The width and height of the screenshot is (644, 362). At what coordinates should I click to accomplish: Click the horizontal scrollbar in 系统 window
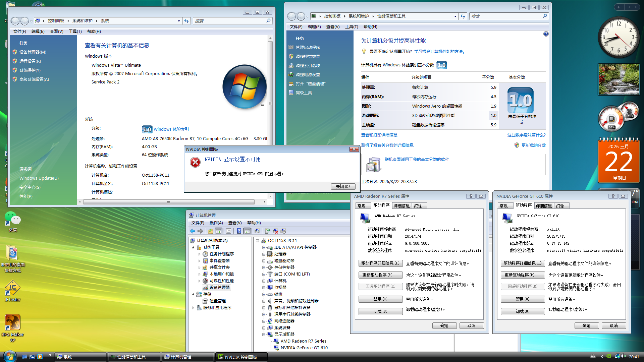(169, 202)
